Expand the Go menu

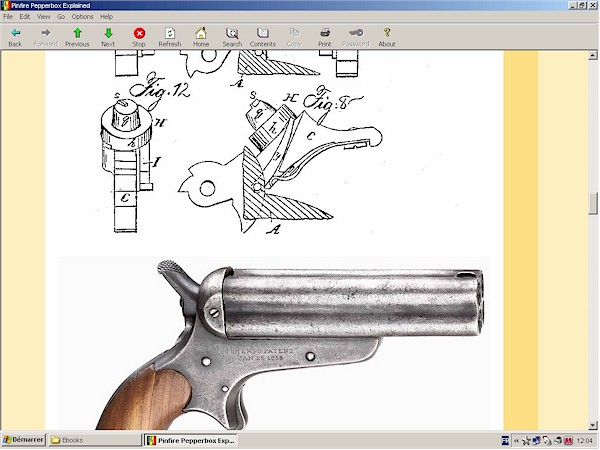pyautogui.click(x=61, y=17)
